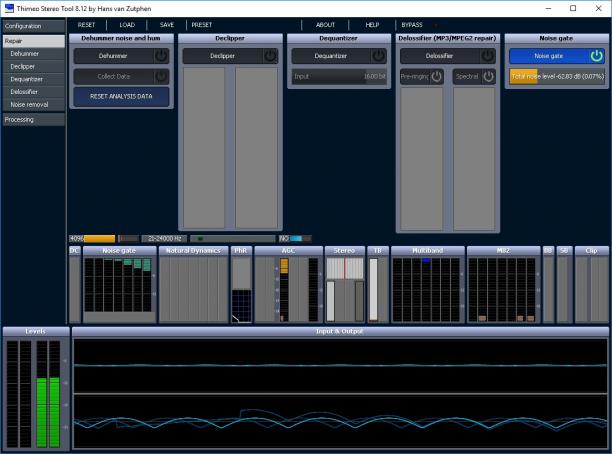Expand the Configuration sidebar section
Image resolution: width=612 pixels, height=454 pixels.
34,26
